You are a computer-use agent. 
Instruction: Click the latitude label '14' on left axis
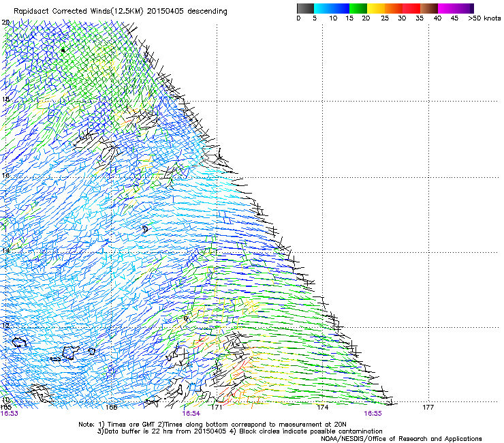pos(5,250)
